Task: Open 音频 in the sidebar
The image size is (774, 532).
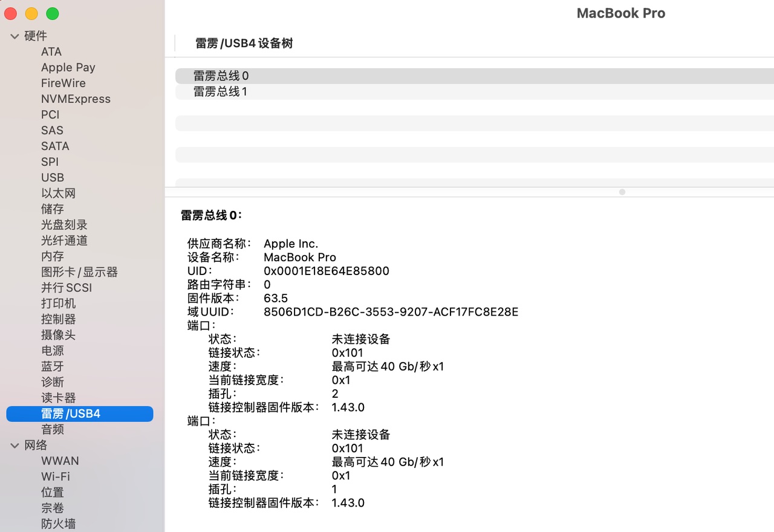Action: pos(53,430)
